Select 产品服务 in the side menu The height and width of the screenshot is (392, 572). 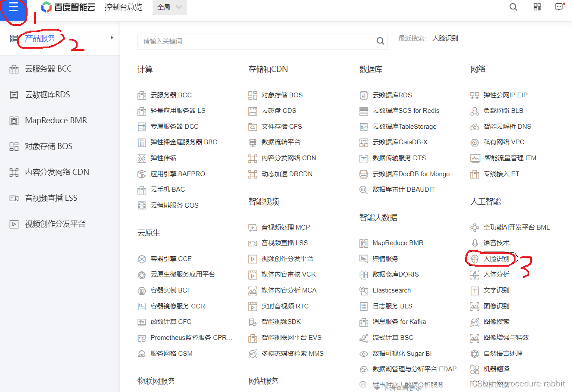pyautogui.click(x=40, y=38)
